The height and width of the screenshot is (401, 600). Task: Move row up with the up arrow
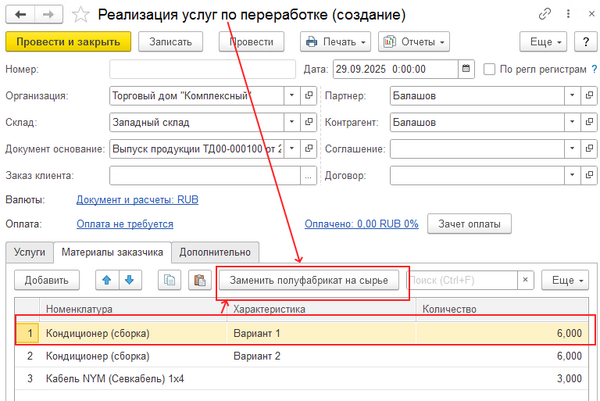(107, 281)
